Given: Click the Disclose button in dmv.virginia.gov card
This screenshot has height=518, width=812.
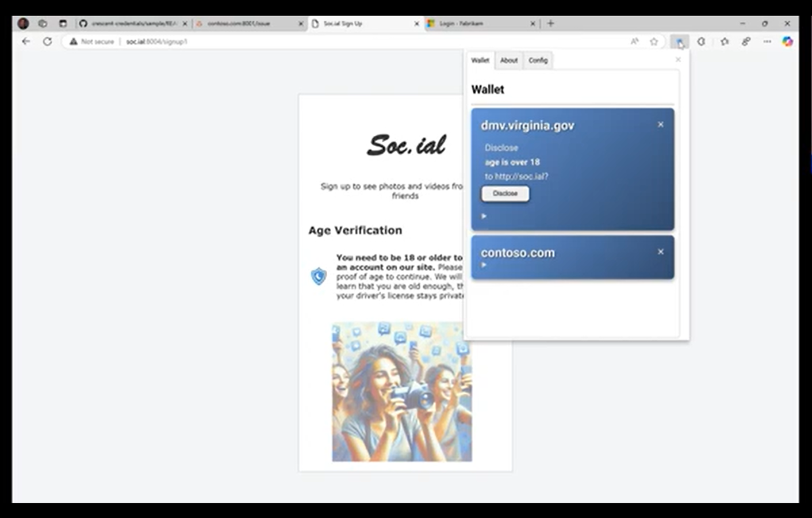Looking at the screenshot, I should [505, 193].
